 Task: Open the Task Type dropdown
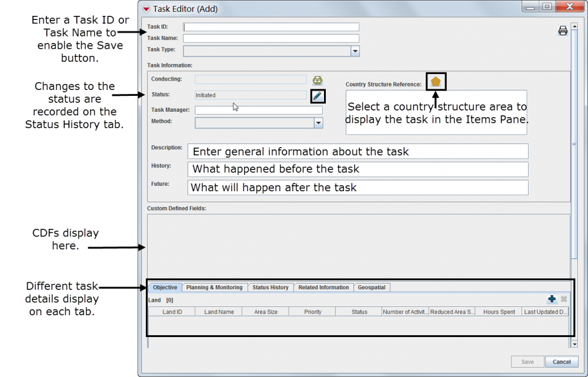pyautogui.click(x=355, y=51)
